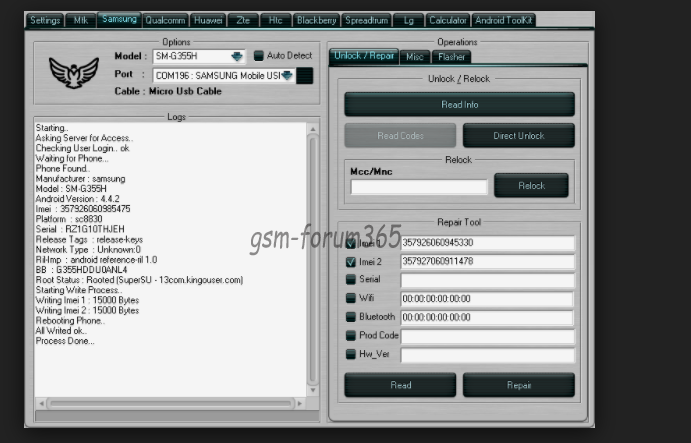Click the Imei 2 value field
691x443 pixels.
487,261
